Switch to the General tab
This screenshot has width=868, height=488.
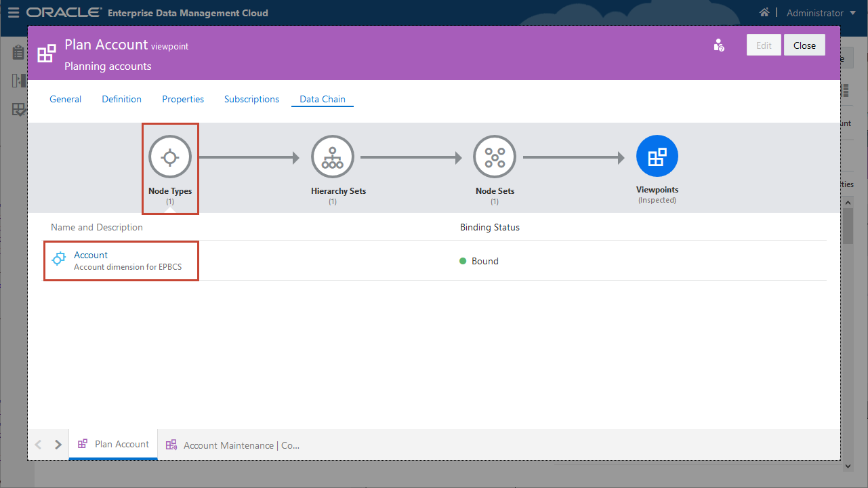(66, 99)
